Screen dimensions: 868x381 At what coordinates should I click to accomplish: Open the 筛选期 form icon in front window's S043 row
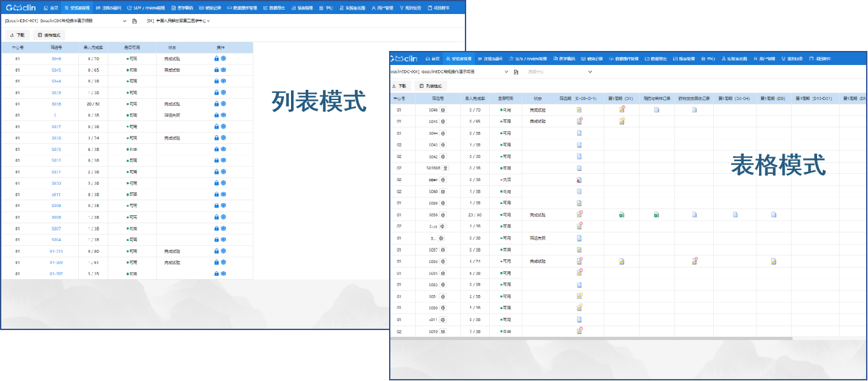pos(580,145)
